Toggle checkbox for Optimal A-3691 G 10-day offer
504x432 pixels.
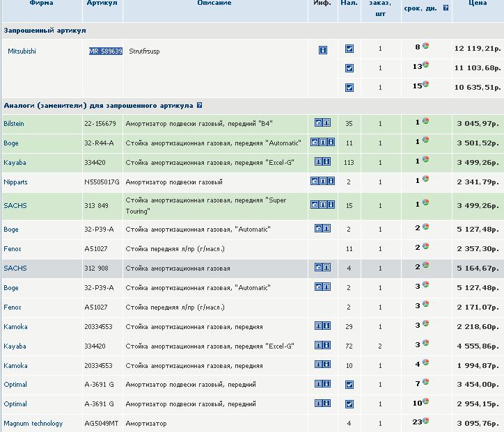349,404
